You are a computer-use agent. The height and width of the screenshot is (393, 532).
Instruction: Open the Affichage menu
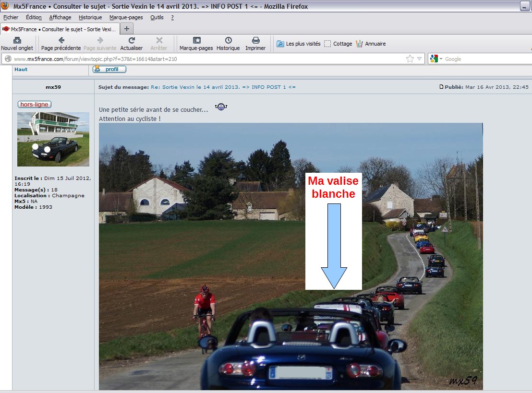(60, 17)
